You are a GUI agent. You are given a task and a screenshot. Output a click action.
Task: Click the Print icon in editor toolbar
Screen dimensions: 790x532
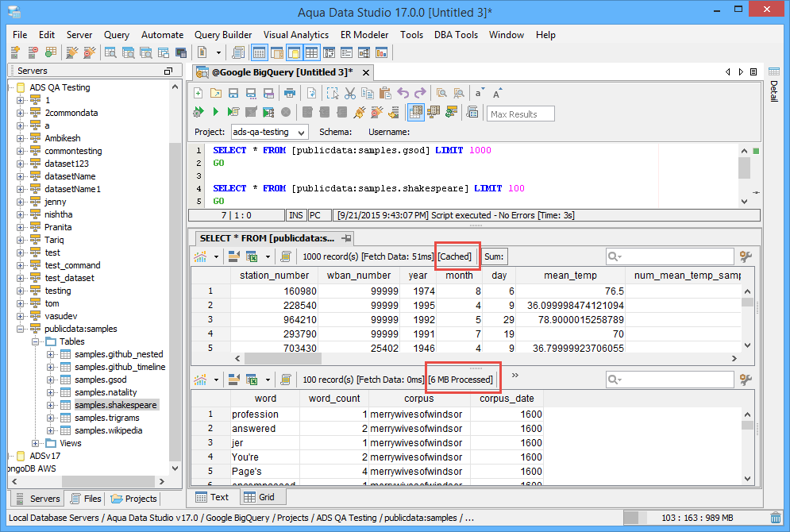tap(289, 93)
